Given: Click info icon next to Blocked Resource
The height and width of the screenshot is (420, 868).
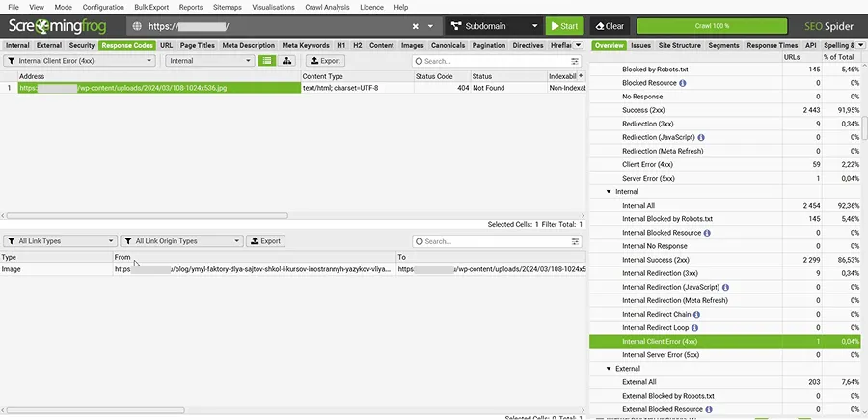Looking at the screenshot, I should [x=683, y=83].
